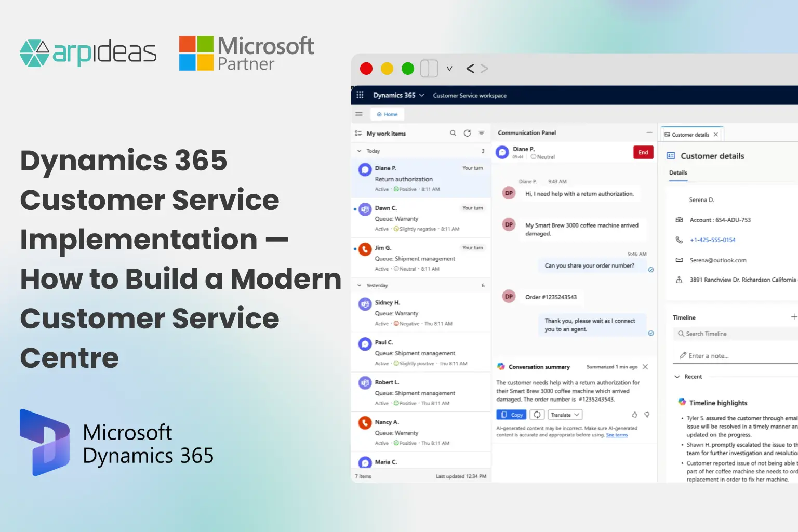
Task: Go forward with the browser forward arrow
Action: tap(484, 69)
